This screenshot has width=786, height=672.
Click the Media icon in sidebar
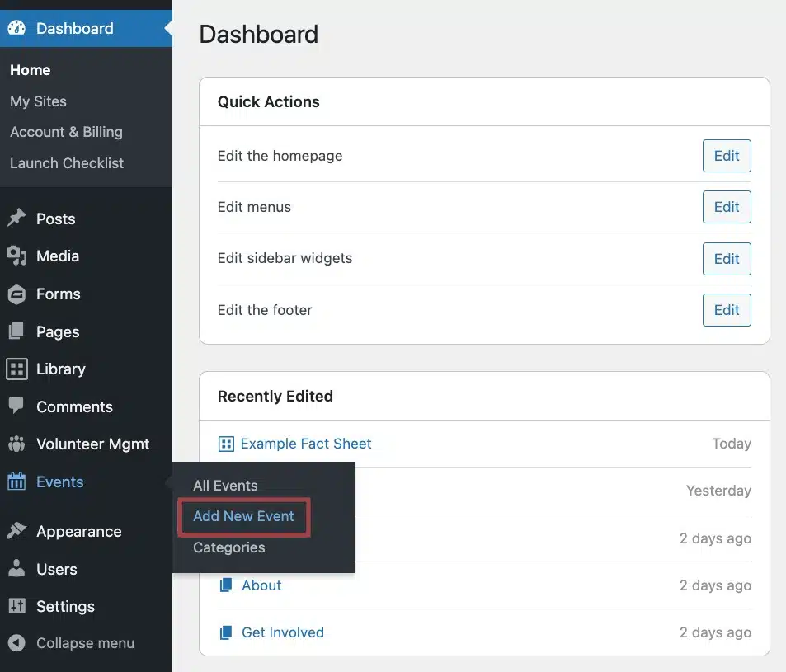[16, 256]
